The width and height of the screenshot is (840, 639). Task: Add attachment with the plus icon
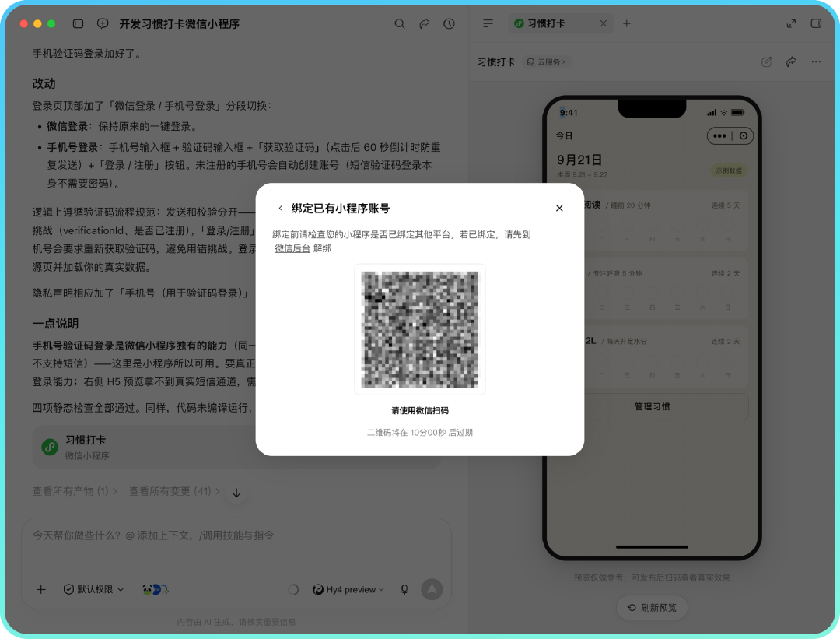[x=41, y=590]
